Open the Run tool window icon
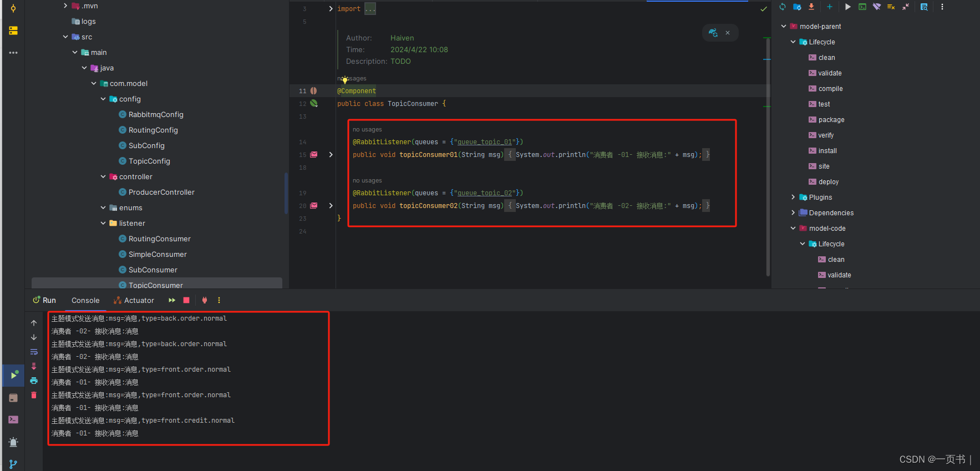The image size is (980, 471). (13, 376)
